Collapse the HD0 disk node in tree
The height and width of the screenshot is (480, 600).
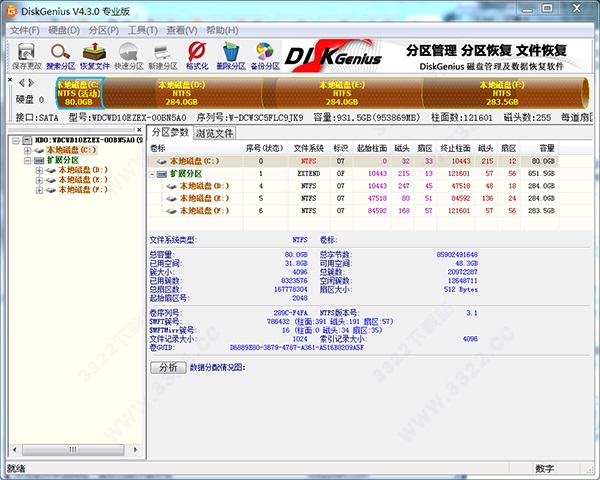tap(15, 140)
